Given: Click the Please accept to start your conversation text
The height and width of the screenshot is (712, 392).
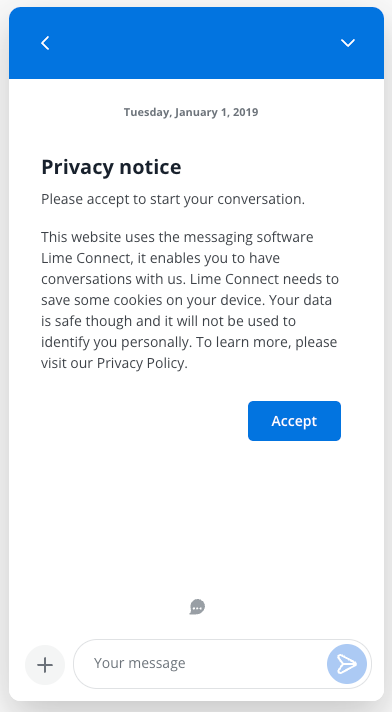Looking at the screenshot, I should tap(173, 199).
